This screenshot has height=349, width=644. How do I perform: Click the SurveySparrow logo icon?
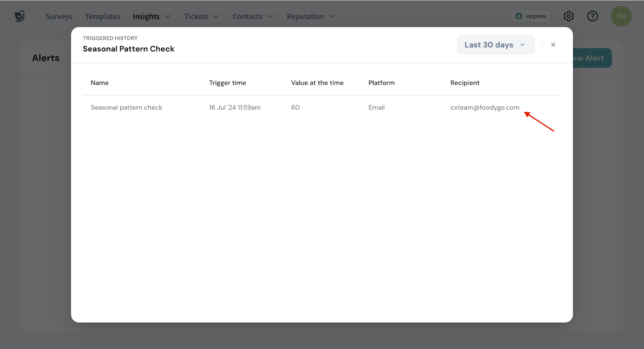(20, 16)
